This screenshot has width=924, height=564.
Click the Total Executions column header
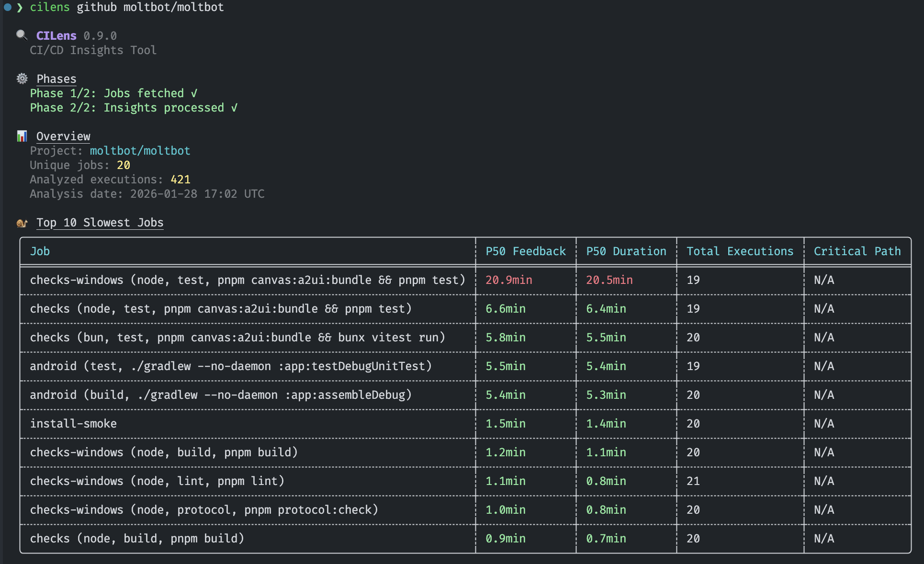(x=740, y=251)
